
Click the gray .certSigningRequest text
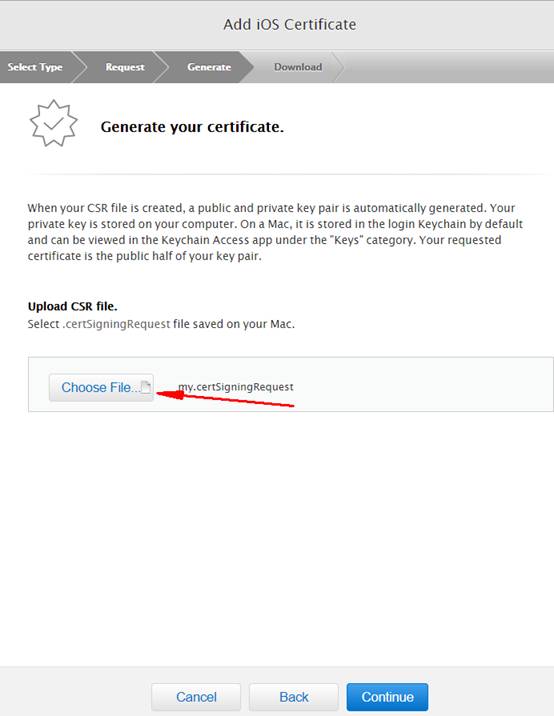116,324
